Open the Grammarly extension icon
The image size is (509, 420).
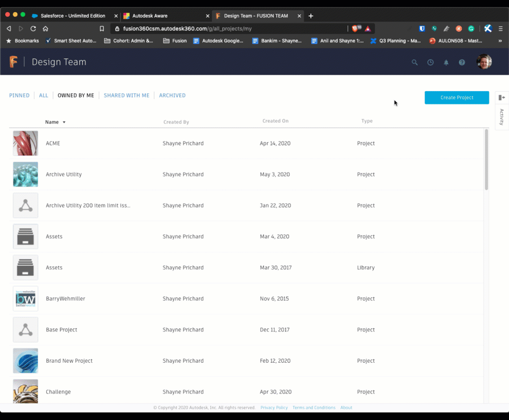point(471,29)
